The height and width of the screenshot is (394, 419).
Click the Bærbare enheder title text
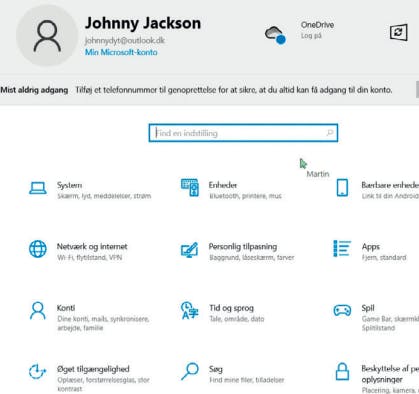(x=390, y=185)
